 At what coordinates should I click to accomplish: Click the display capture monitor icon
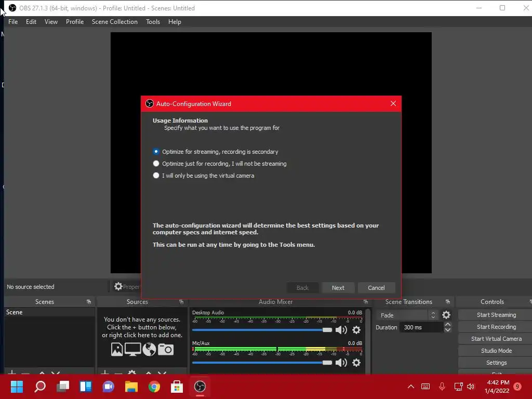click(132, 350)
